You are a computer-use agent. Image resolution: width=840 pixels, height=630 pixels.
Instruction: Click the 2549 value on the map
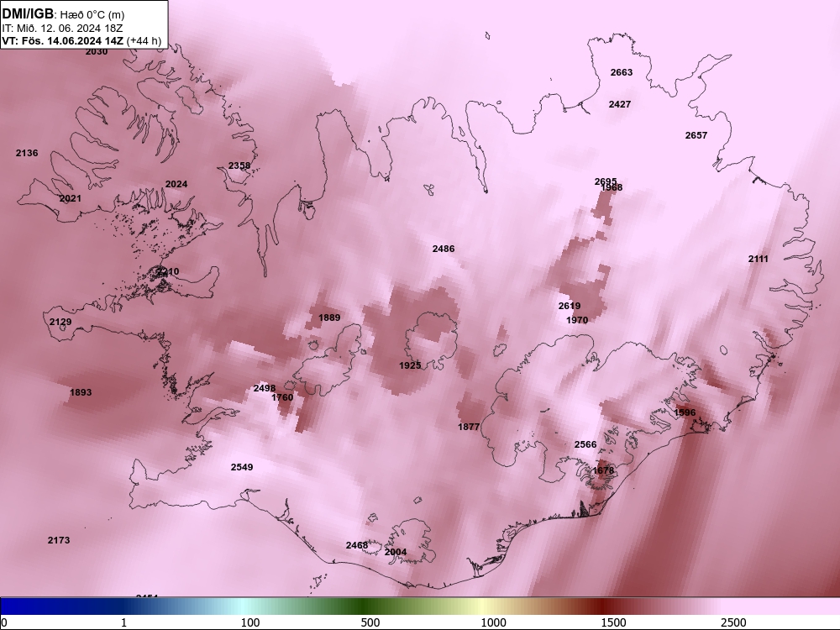pos(242,467)
